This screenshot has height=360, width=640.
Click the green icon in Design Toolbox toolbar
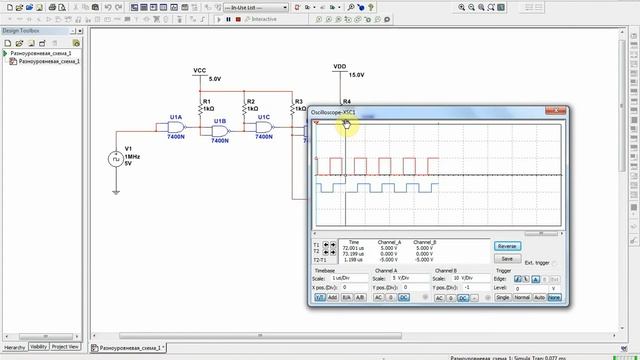coord(76,43)
